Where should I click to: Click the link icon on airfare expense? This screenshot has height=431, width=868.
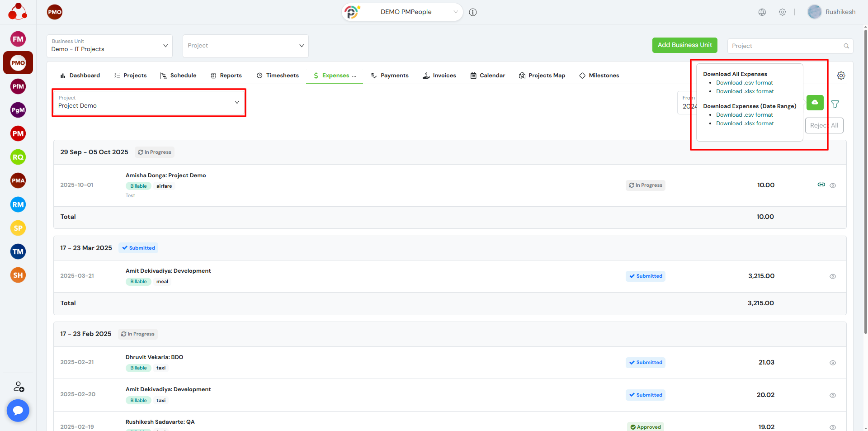point(821,185)
